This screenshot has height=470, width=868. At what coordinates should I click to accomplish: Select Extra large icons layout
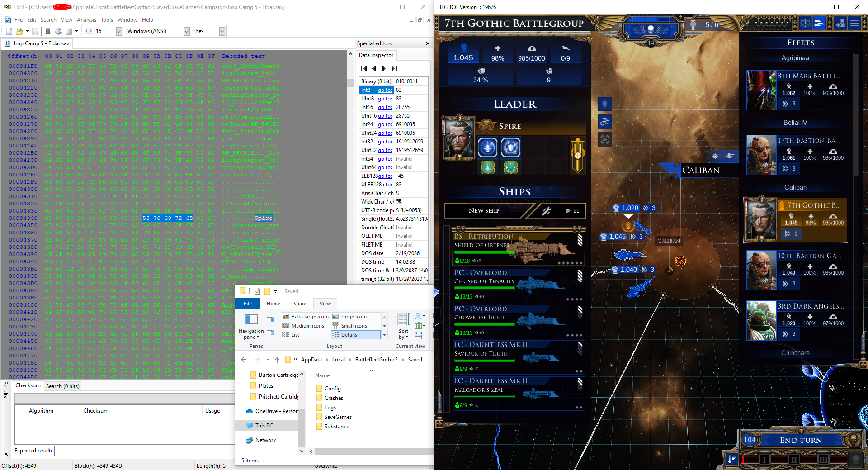tap(306, 317)
